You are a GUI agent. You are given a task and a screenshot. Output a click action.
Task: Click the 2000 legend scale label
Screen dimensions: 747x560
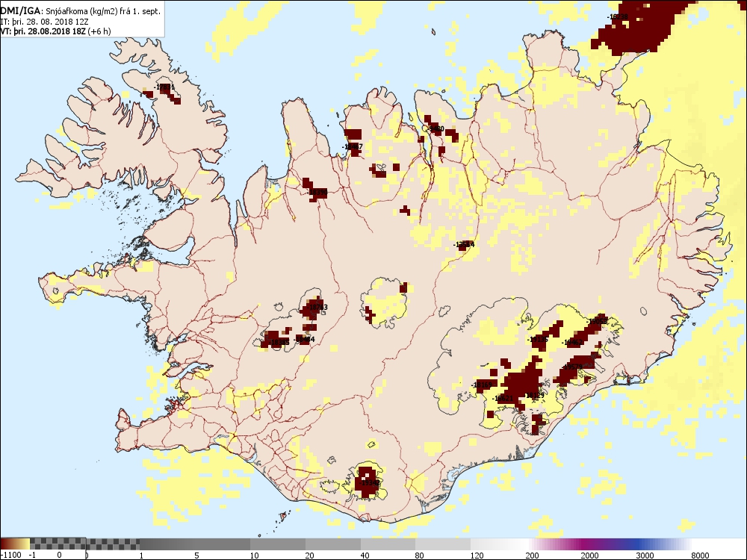590,555
